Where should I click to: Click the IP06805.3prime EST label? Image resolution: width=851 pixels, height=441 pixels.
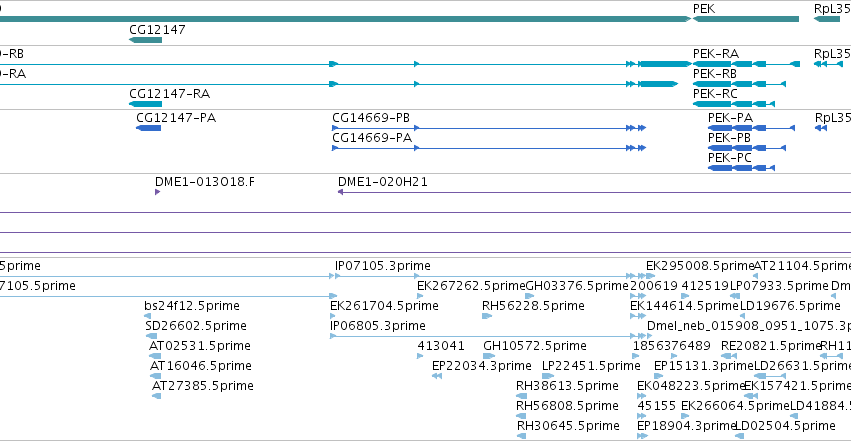[x=378, y=326]
